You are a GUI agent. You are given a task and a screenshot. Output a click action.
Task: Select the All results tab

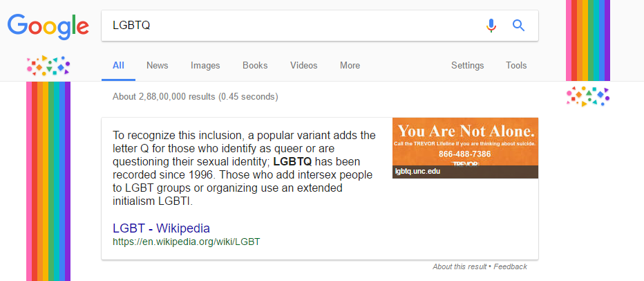[x=118, y=66]
